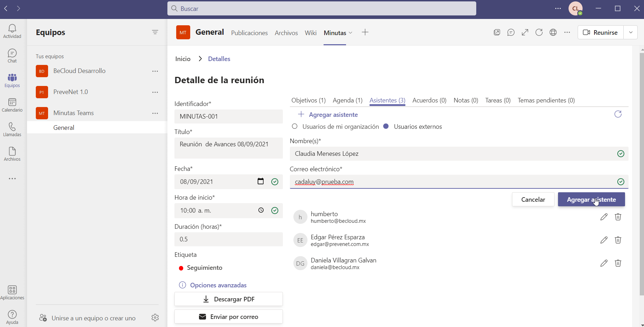Viewport: 644px width, 327px height.
Task: Open Chat in the sidebar
Action: [12, 56]
